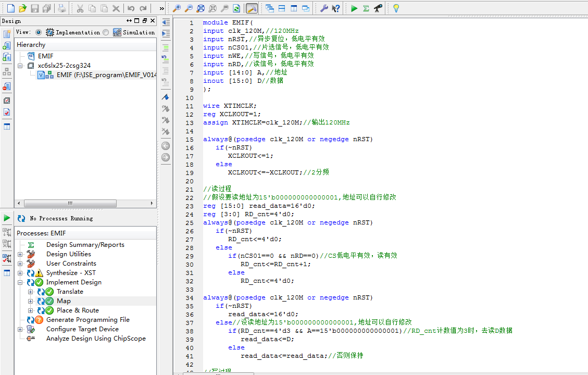The image size is (588, 375).
Task: Click the Open Project folder icon
Action: point(22,8)
